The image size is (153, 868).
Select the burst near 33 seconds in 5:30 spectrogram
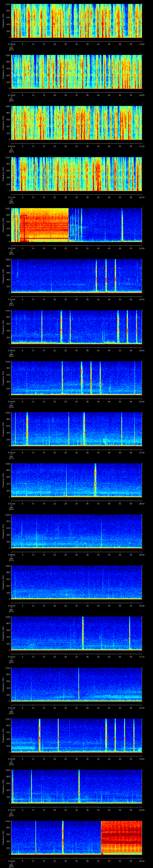pyautogui.click(x=83, y=633)
